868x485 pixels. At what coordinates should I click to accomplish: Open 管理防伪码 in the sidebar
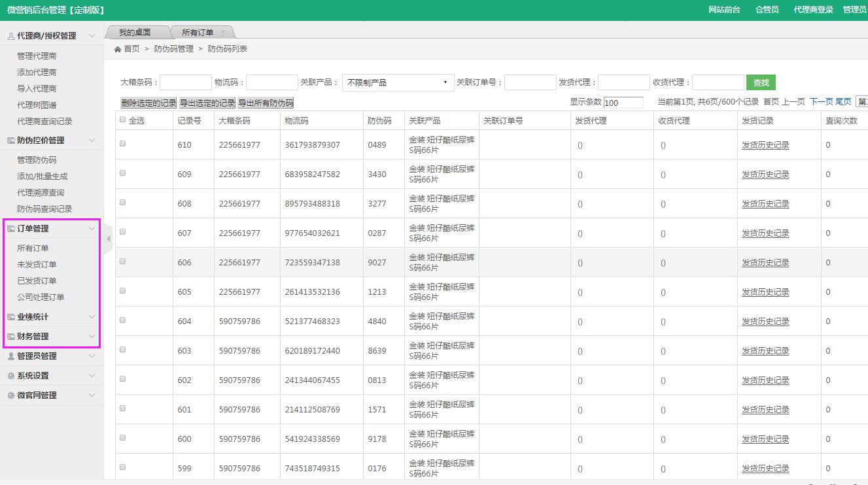tap(37, 160)
